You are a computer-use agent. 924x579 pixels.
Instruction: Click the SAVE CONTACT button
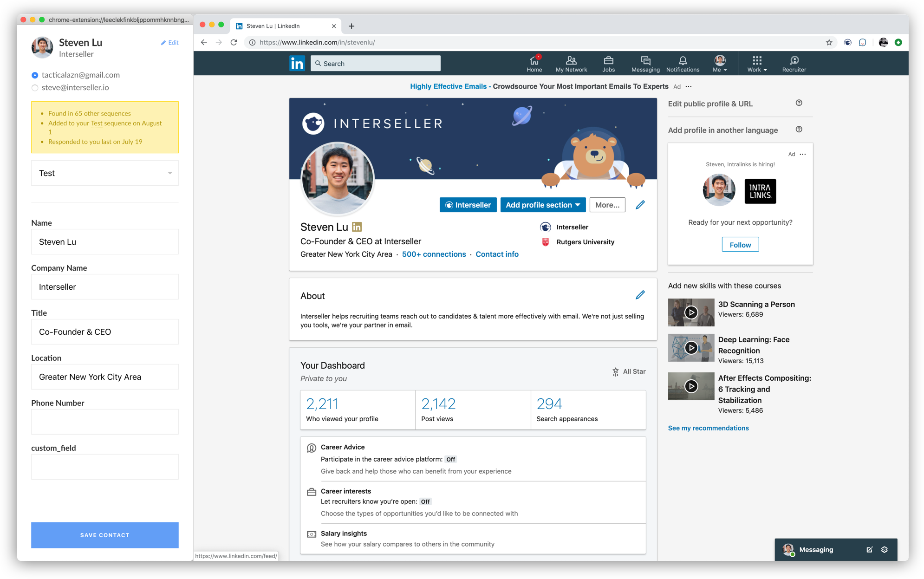[105, 535]
